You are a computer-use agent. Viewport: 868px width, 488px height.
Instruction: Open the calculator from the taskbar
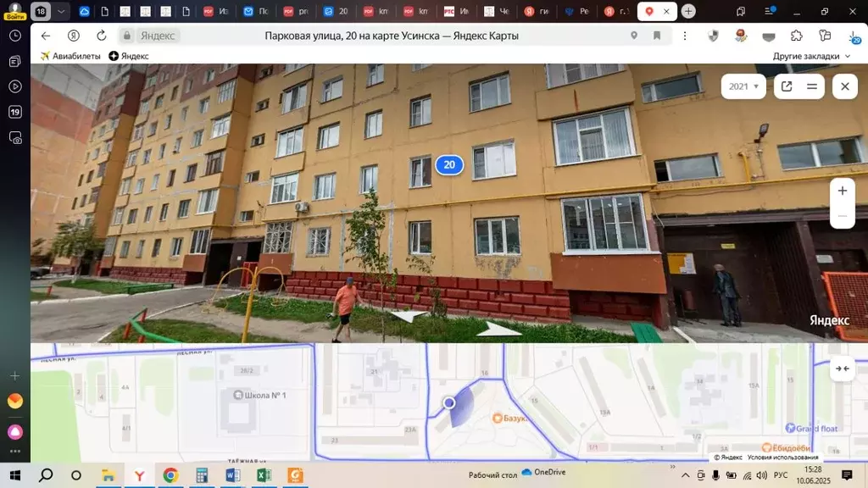[202, 474]
